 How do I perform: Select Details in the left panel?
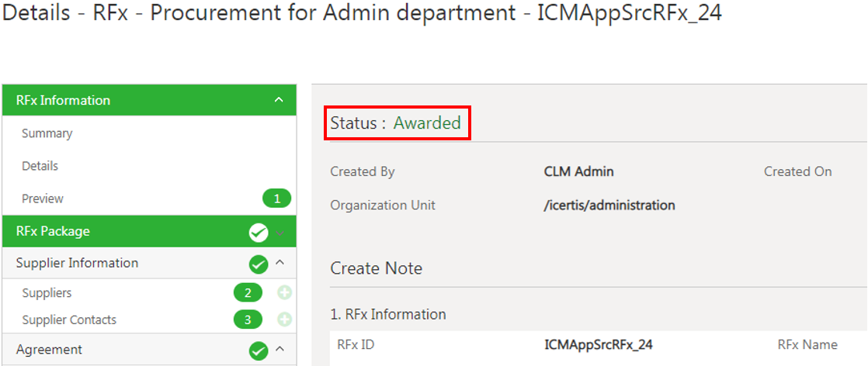tap(40, 166)
